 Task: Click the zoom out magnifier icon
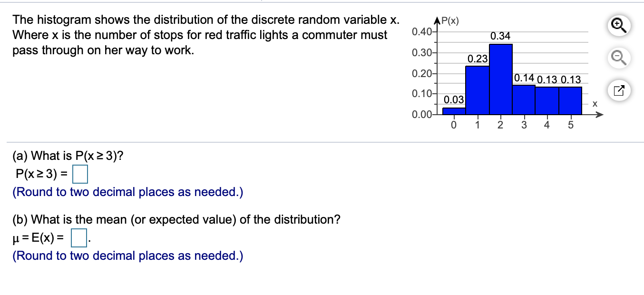point(618,58)
